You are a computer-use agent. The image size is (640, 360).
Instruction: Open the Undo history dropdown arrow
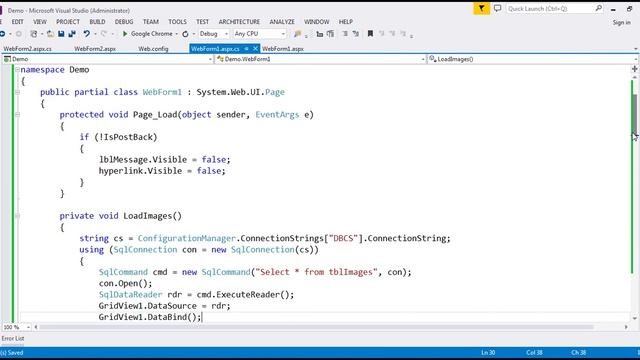coord(95,34)
